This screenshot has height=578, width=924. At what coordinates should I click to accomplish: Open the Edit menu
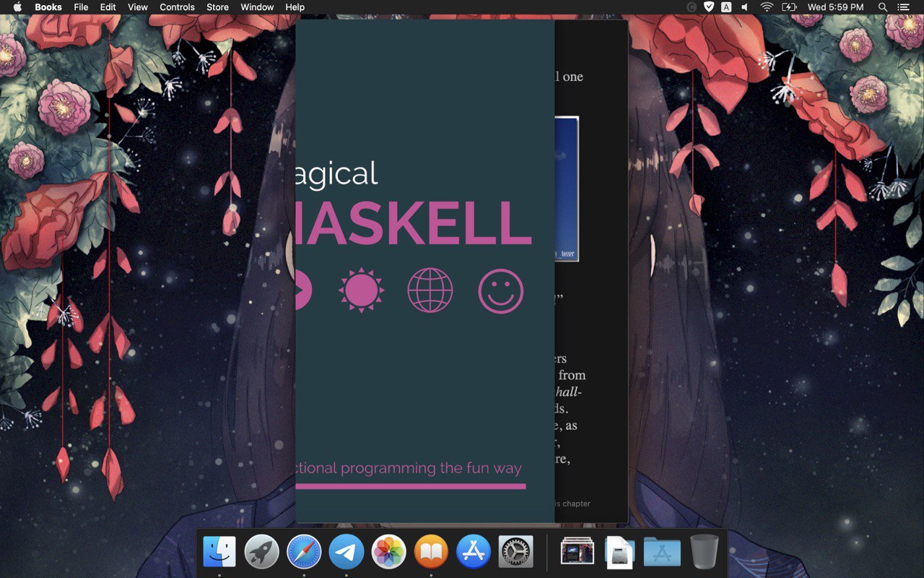pyautogui.click(x=108, y=7)
